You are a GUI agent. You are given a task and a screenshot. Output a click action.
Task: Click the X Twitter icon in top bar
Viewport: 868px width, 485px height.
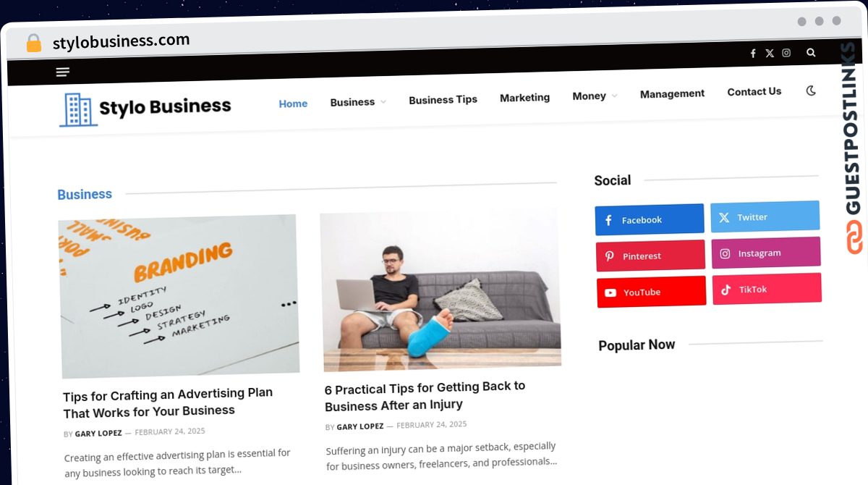[x=770, y=53]
